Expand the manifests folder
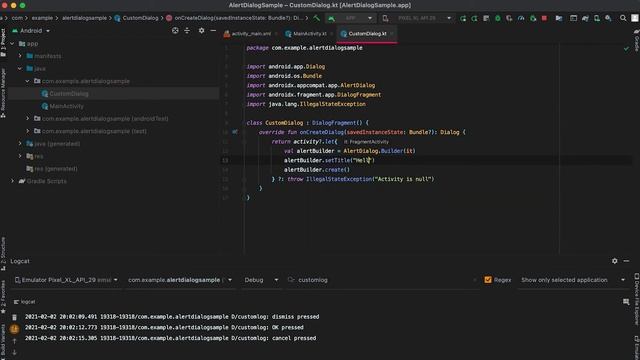 [20, 56]
